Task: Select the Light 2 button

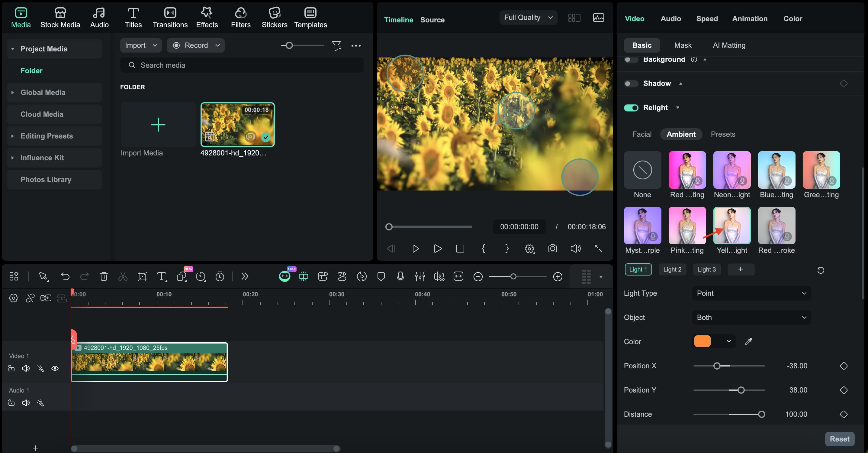Action: [672, 269]
